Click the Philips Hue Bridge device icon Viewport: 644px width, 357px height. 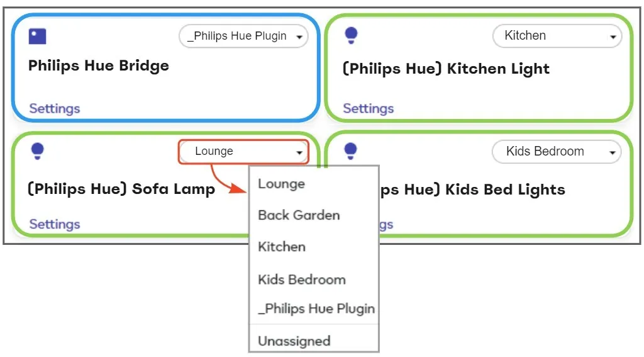click(x=37, y=36)
